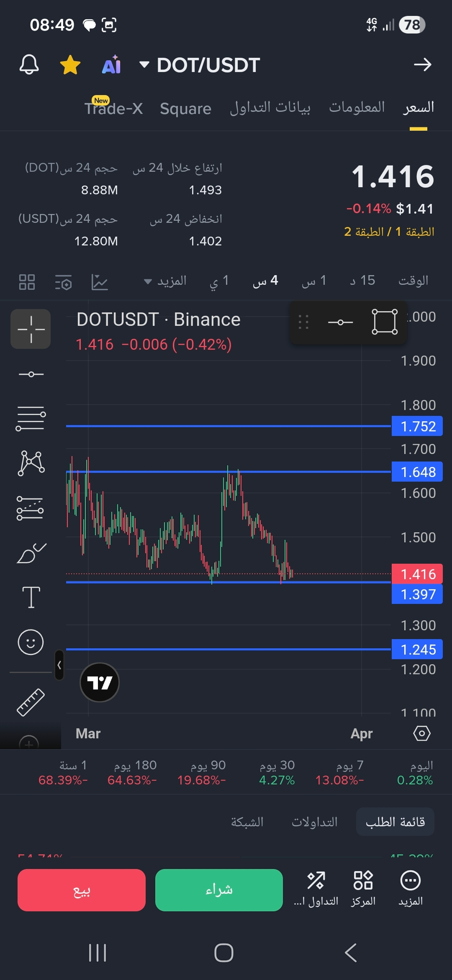Expand the المزيد timeframe dropdown
The height and width of the screenshot is (980, 452).
pos(165,281)
